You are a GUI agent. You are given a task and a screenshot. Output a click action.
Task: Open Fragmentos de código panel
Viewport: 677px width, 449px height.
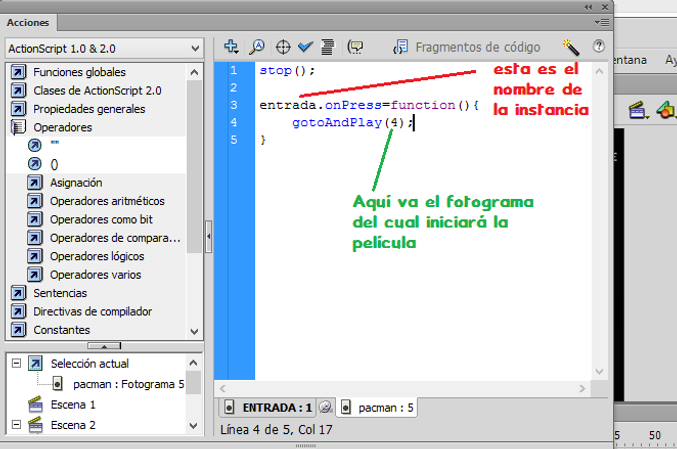click(467, 47)
